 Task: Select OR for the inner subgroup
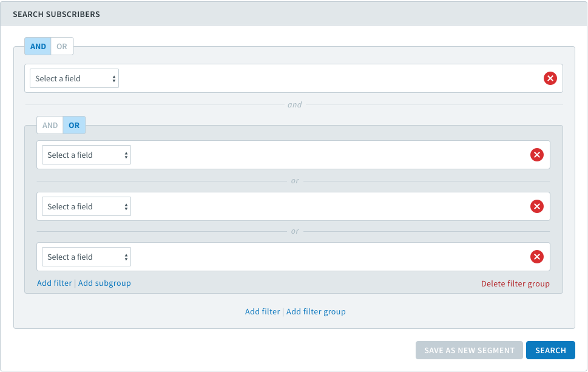click(74, 125)
